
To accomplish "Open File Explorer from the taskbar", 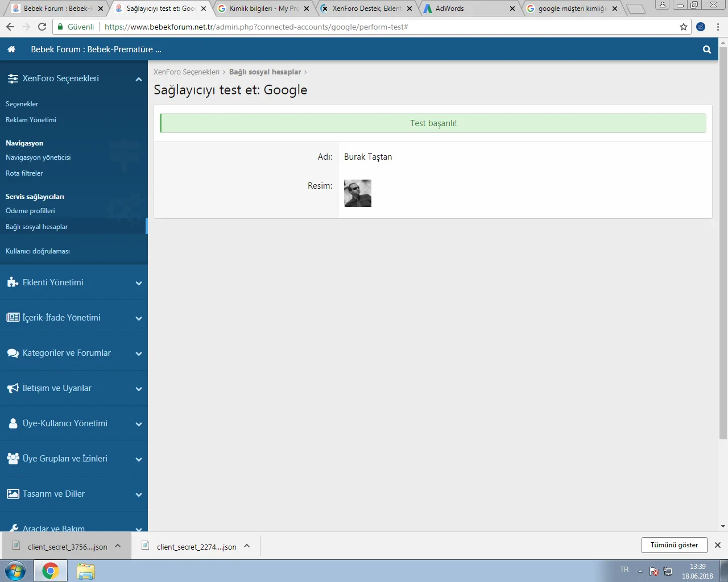I will [x=86, y=571].
